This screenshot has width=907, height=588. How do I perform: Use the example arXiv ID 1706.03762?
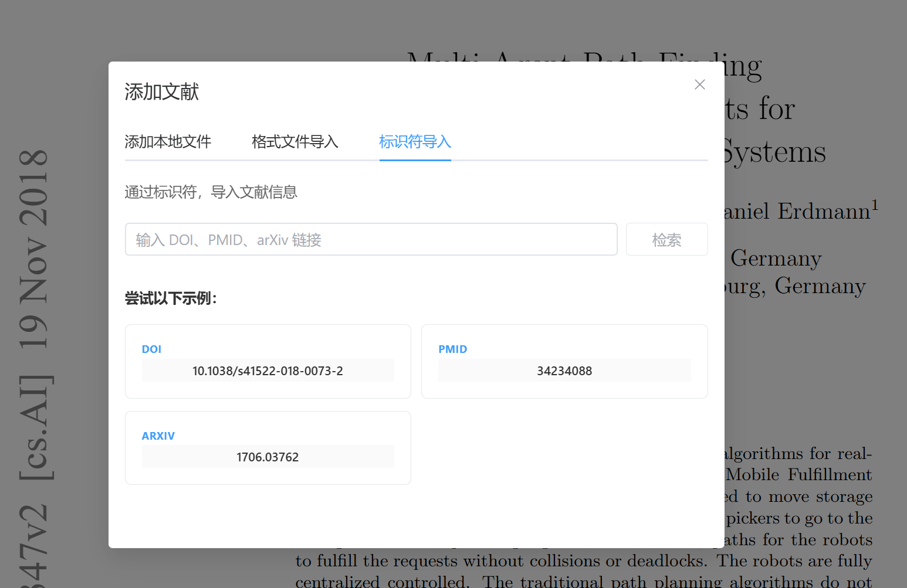[x=268, y=457]
